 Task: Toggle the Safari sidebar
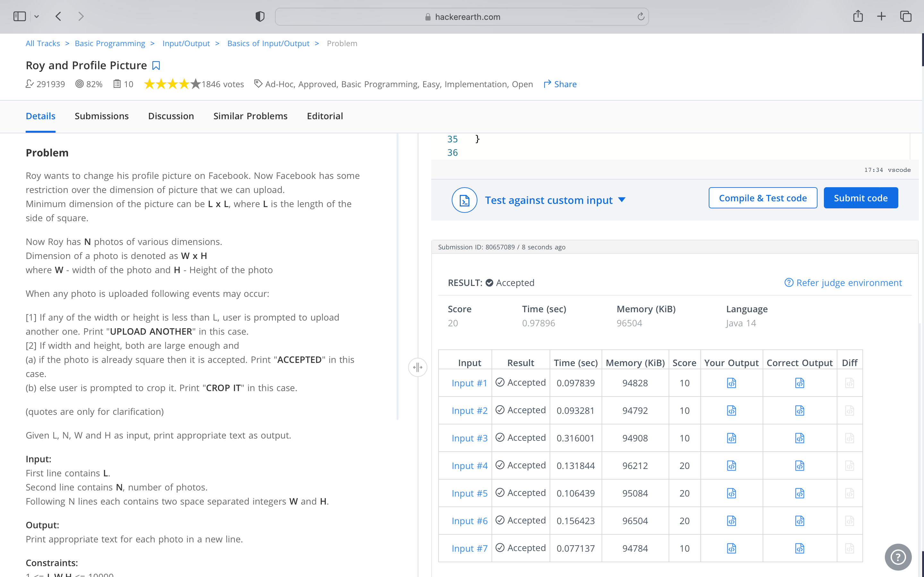pos(20,16)
